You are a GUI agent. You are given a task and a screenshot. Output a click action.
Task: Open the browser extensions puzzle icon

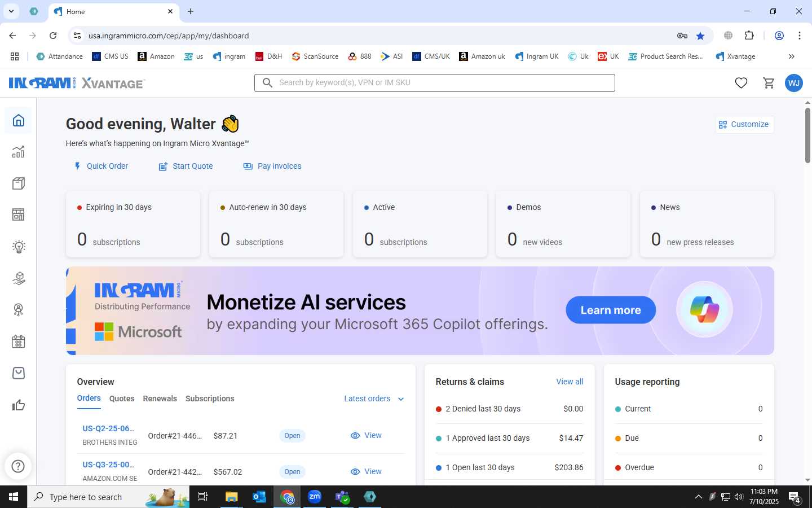click(x=749, y=36)
